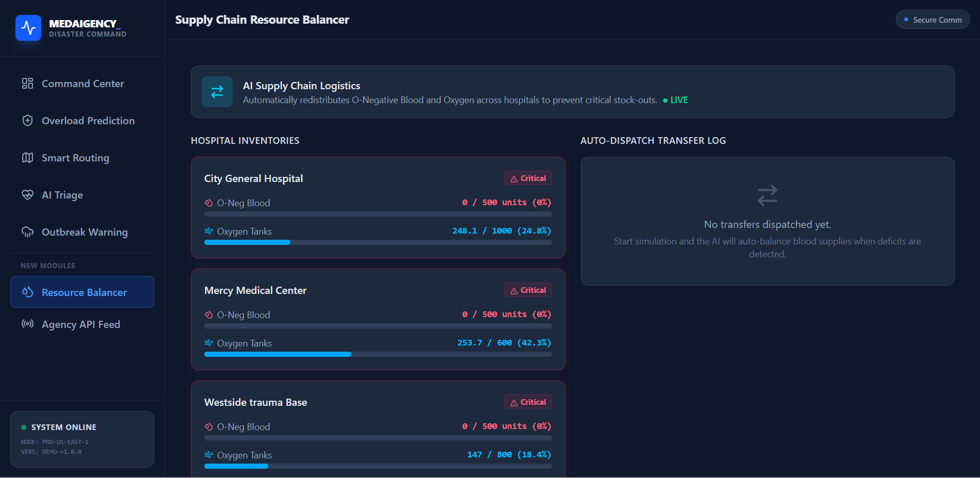The image size is (980, 478).
Task: Click the MEDAIGENCY pulse logo icon
Action: click(28, 28)
